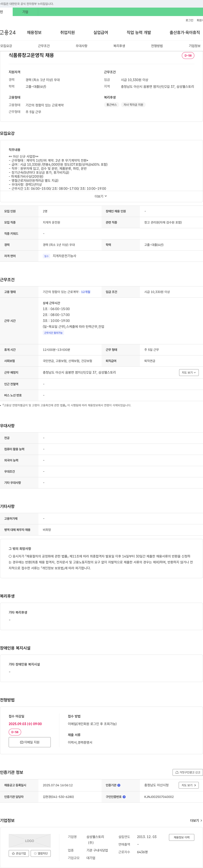Open the help icon beside 구인인증번호
Viewport: 203px width, 868px height.
124,797
